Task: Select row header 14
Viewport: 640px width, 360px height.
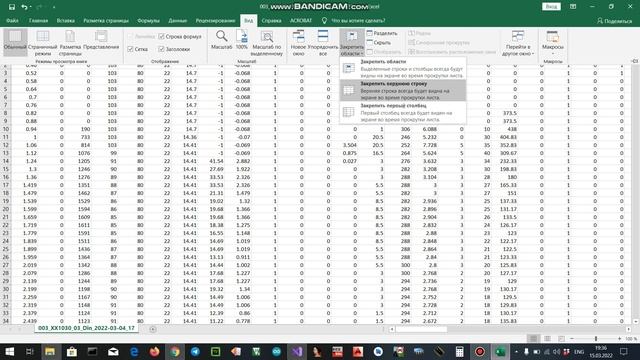Action: 6,161
